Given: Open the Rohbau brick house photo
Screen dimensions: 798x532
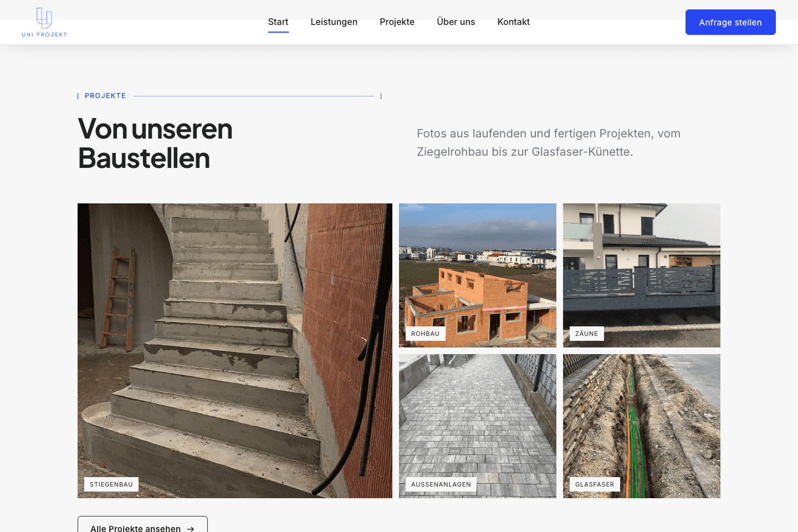Looking at the screenshot, I should [x=478, y=275].
